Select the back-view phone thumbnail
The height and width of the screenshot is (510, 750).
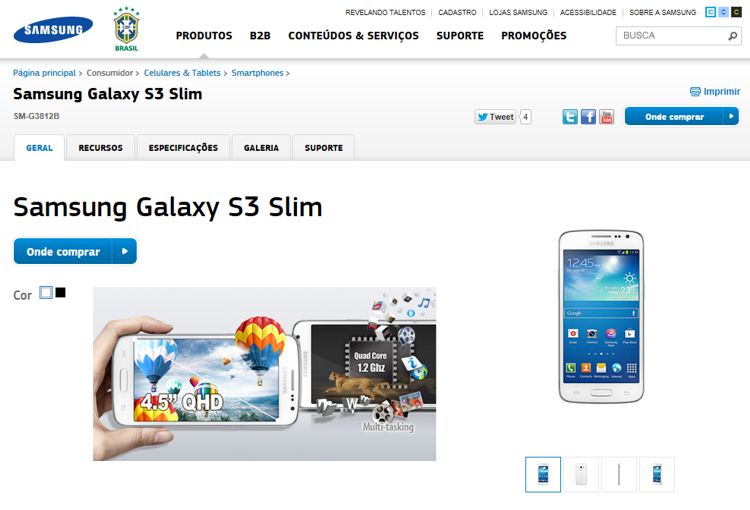pyautogui.click(x=581, y=475)
